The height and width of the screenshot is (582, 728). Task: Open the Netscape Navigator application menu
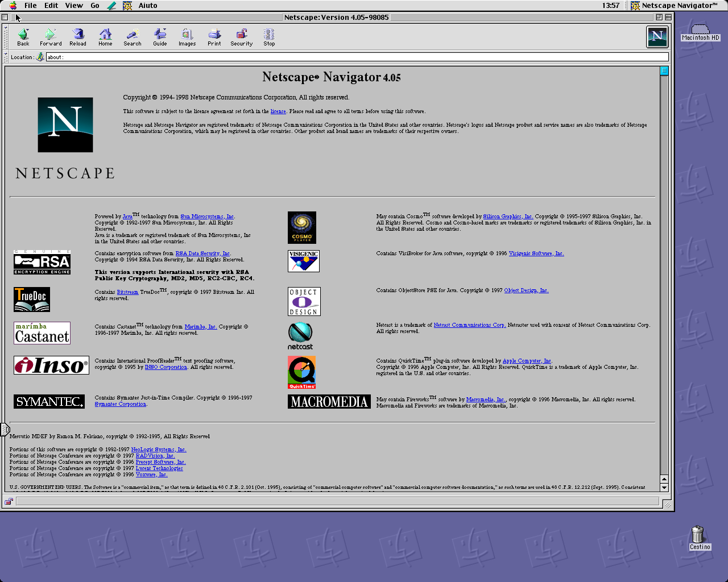pos(675,5)
